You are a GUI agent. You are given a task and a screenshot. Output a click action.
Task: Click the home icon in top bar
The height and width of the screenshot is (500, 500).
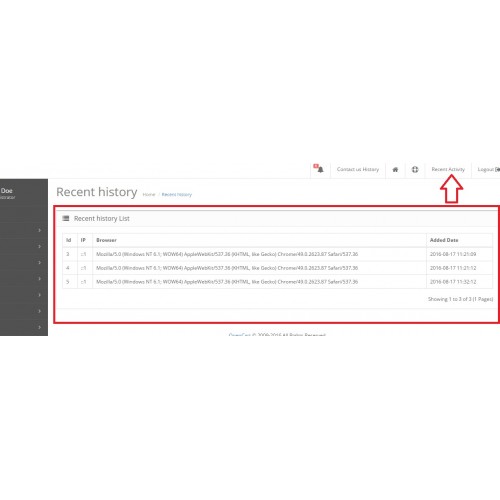[395, 170]
